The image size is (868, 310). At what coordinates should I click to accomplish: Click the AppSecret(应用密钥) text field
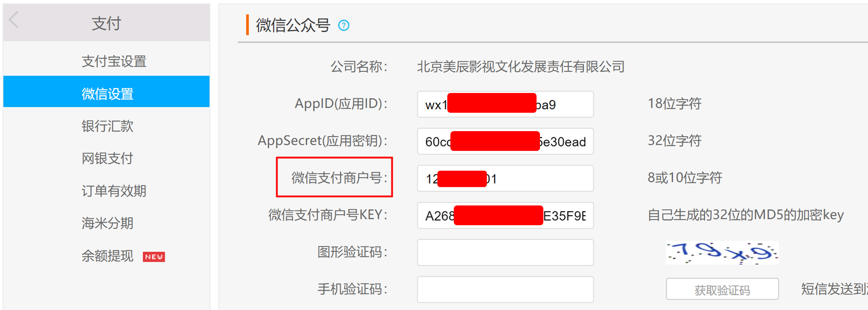point(505,141)
